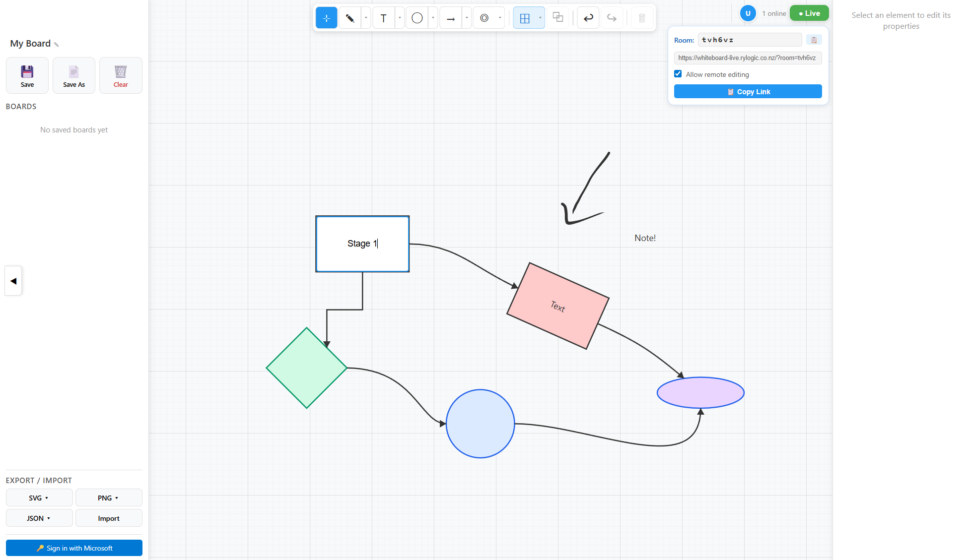Click the room URL field

point(748,58)
